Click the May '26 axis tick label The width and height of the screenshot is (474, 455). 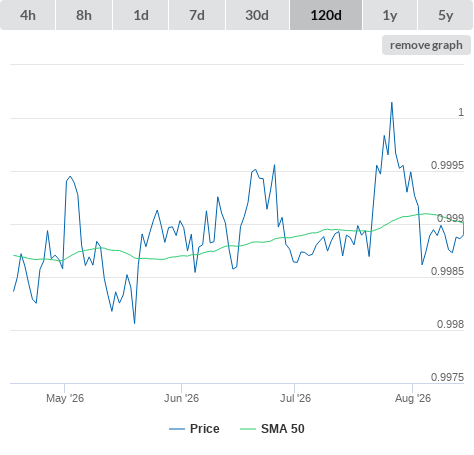[x=65, y=398]
